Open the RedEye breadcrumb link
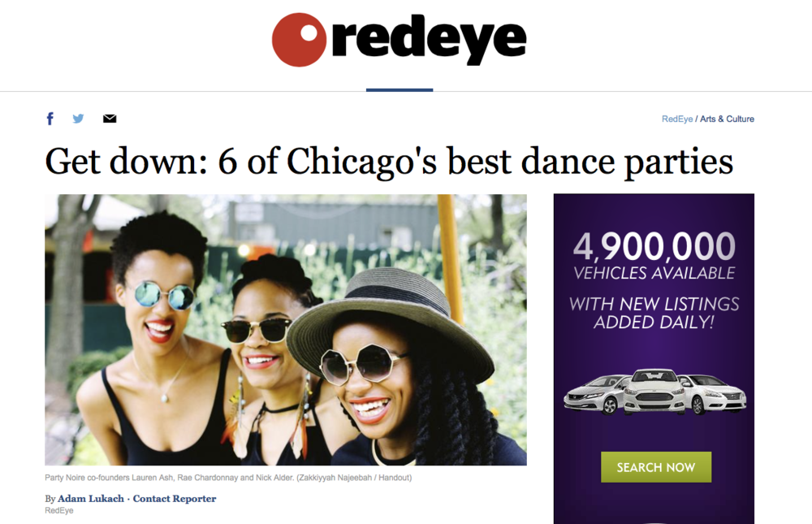Image resolution: width=812 pixels, height=524 pixels. 677,119
